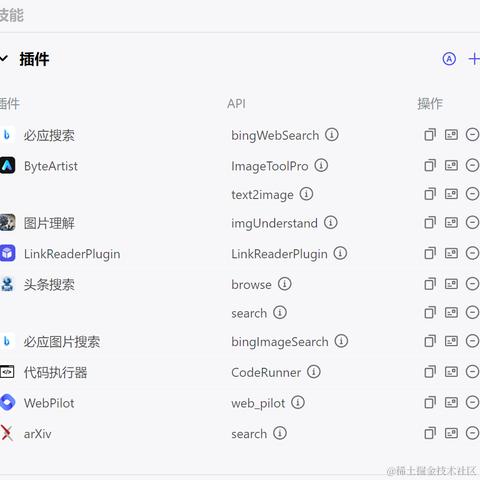Remove the browse API
Screen dimensions: 480x480
(x=472, y=284)
